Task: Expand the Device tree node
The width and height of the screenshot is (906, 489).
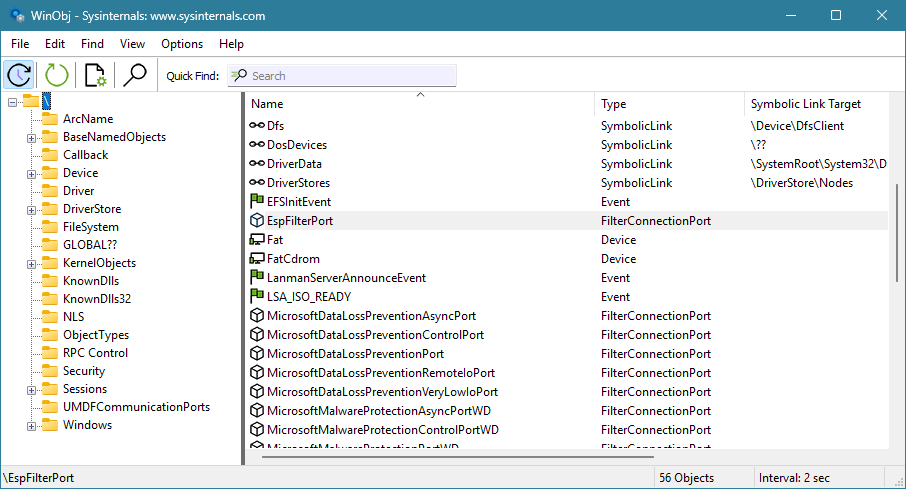Action: [x=31, y=174]
